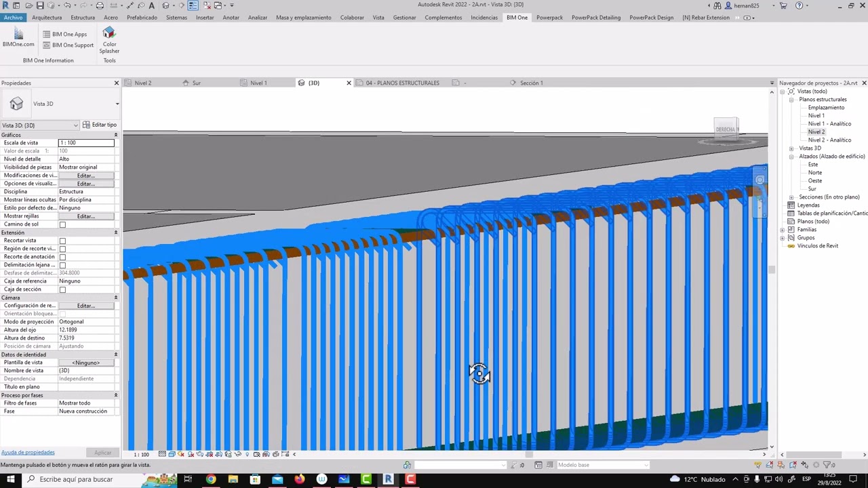The image size is (868, 488).
Task: Expand the Familias node in project browser
Action: coord(783,230)
